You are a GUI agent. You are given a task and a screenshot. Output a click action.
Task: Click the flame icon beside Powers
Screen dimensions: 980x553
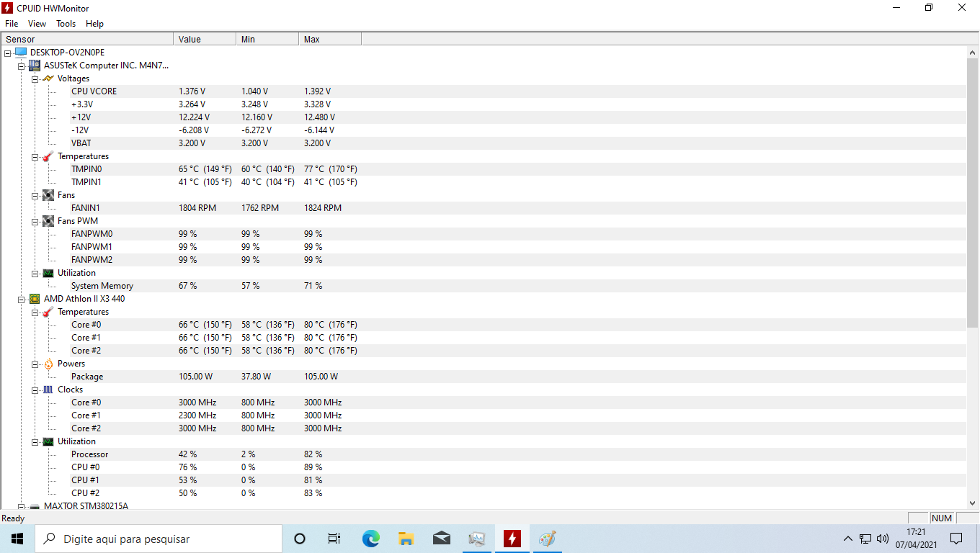click(48, 364)
